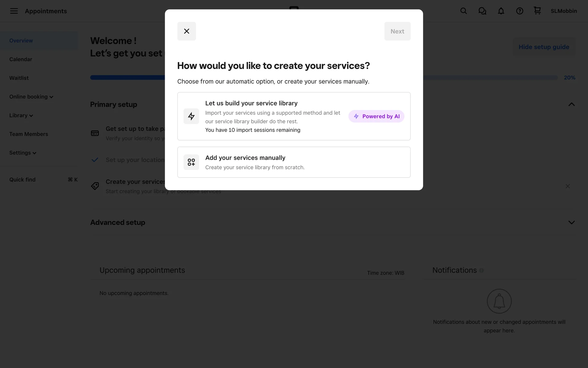Click the search magnifier icon
Image resolution: width=588 pixels, height=368 pixels.
(463, 11)
